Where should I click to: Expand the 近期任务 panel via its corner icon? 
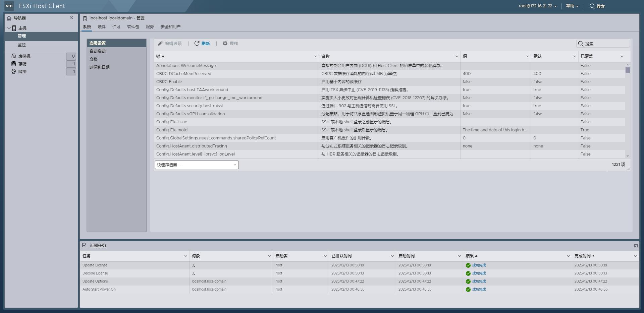tap(636, 245)
